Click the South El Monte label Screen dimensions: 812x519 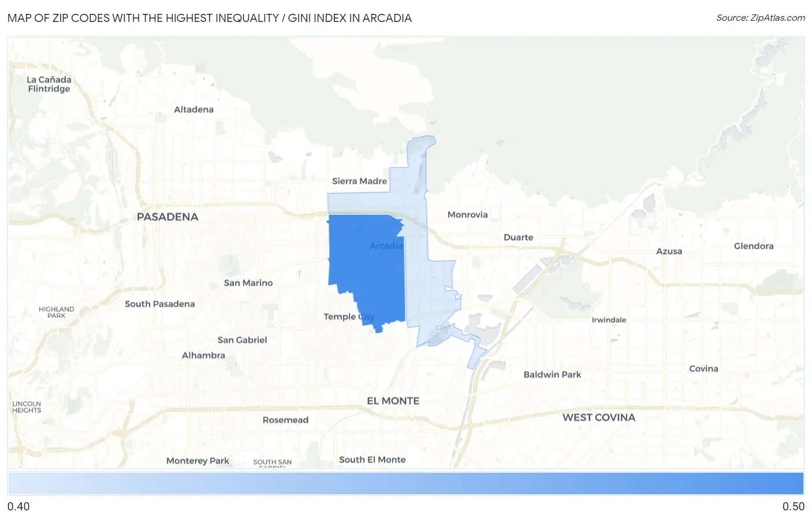pos(372,460)
